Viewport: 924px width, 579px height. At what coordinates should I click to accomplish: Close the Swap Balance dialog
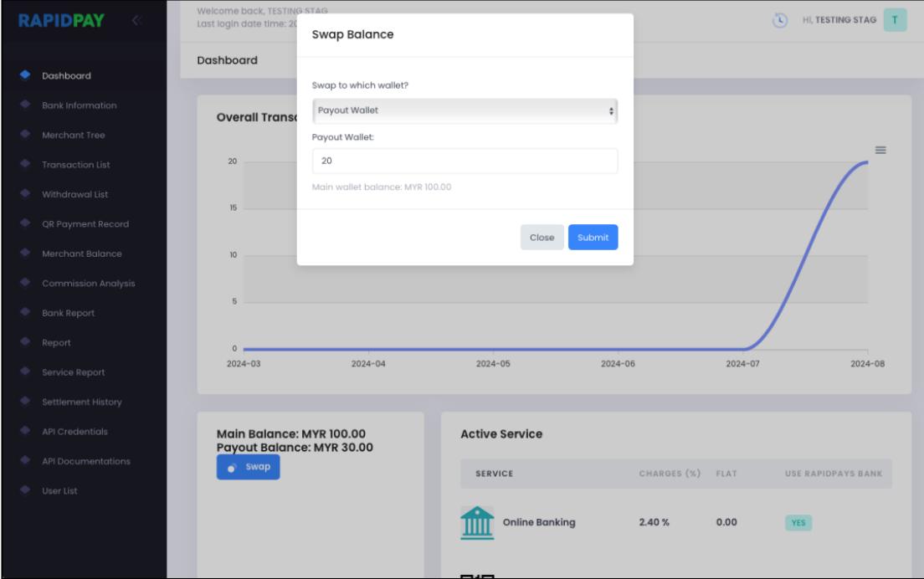tap(542, 238)
